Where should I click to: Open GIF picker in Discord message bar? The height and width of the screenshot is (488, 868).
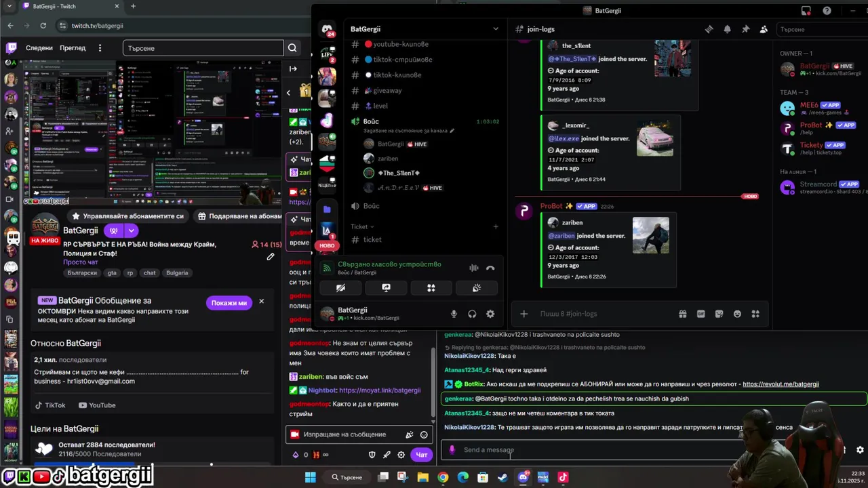[701, 314]
